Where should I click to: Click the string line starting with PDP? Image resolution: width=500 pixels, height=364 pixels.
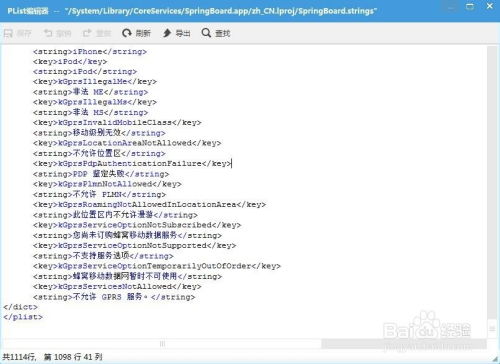(x=101, y=174)
